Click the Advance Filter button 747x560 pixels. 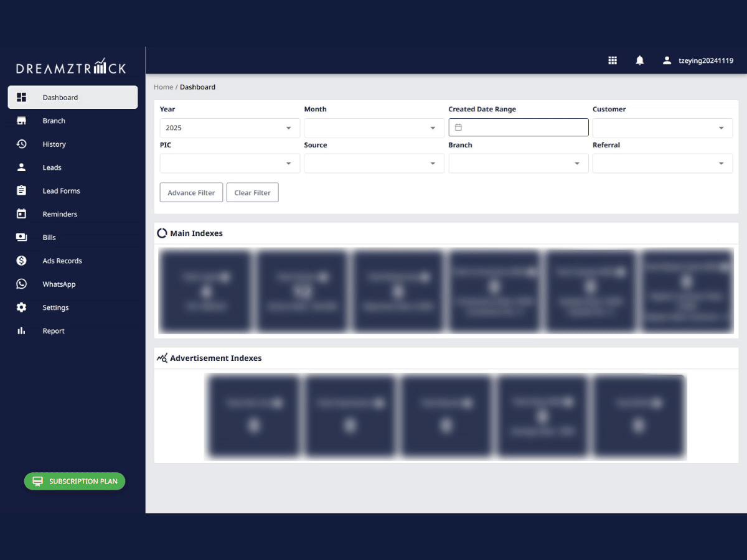tap(191, 193)
